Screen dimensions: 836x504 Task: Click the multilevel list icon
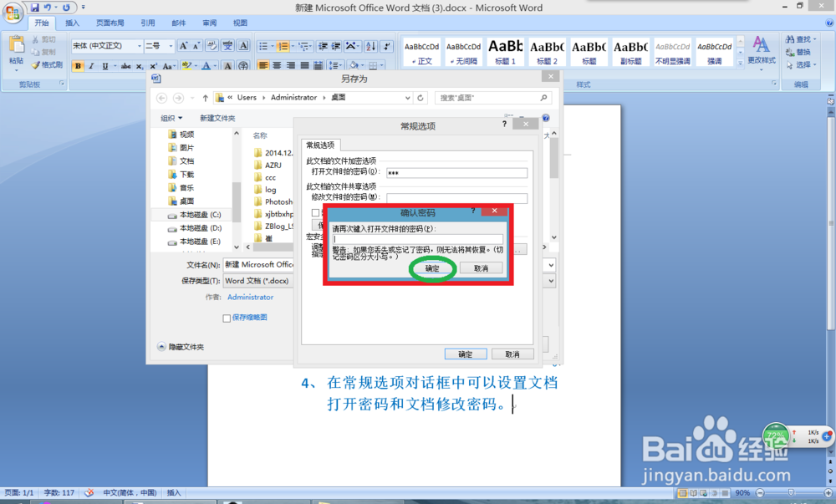tap(303, 46)
